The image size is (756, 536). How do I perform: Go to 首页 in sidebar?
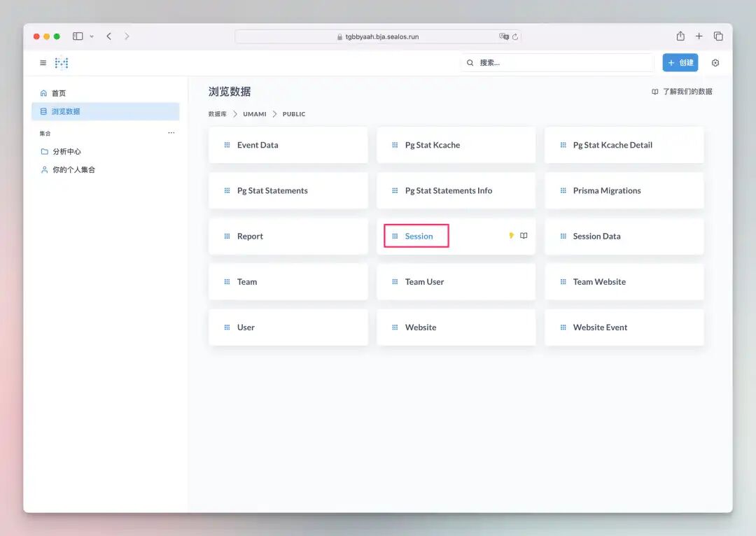pyautogui.click(x=106, y=93)
